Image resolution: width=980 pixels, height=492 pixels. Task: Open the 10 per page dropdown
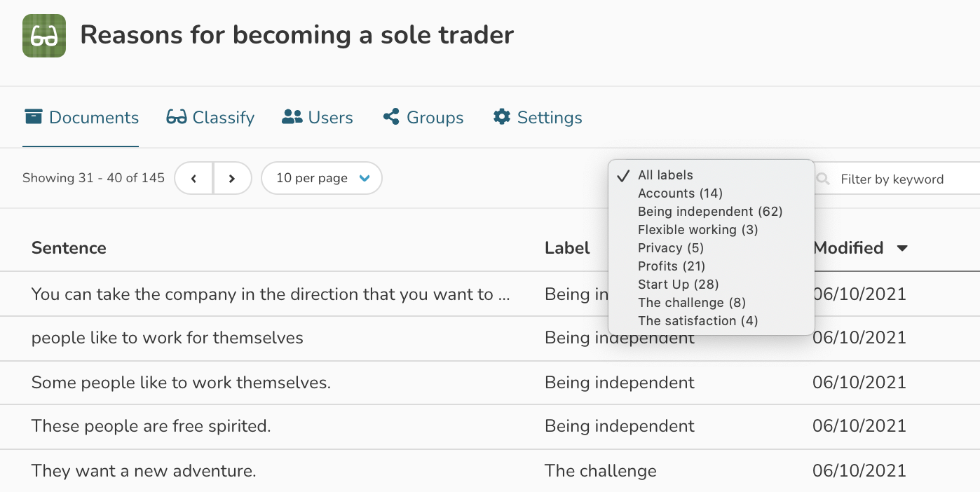tap(322, 178)
